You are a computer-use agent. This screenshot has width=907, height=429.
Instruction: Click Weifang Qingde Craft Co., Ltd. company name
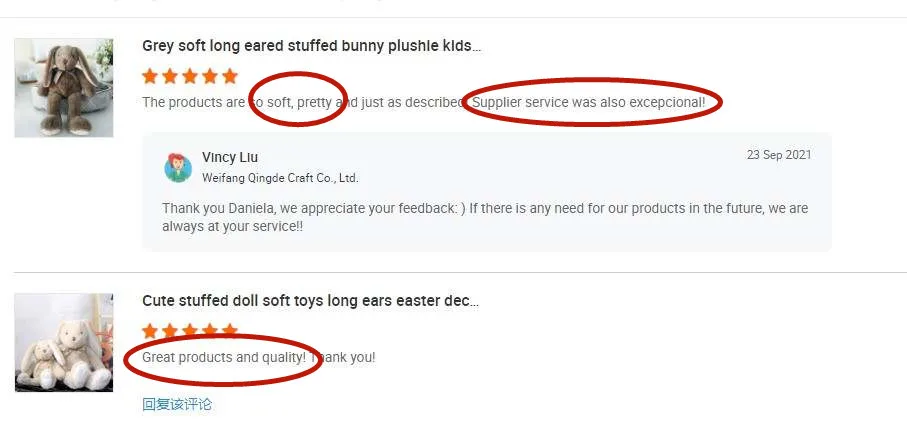[280, 178]
